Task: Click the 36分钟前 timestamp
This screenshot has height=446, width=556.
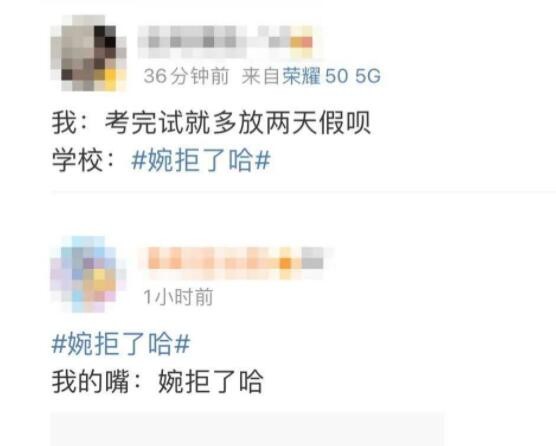Action: (186, 76)
